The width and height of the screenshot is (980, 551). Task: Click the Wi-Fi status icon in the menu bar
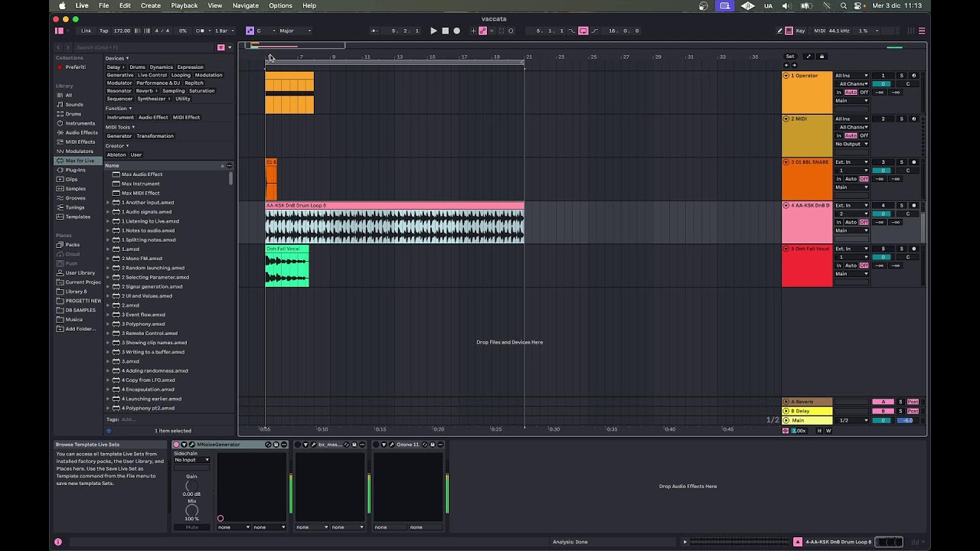point(826,5)
